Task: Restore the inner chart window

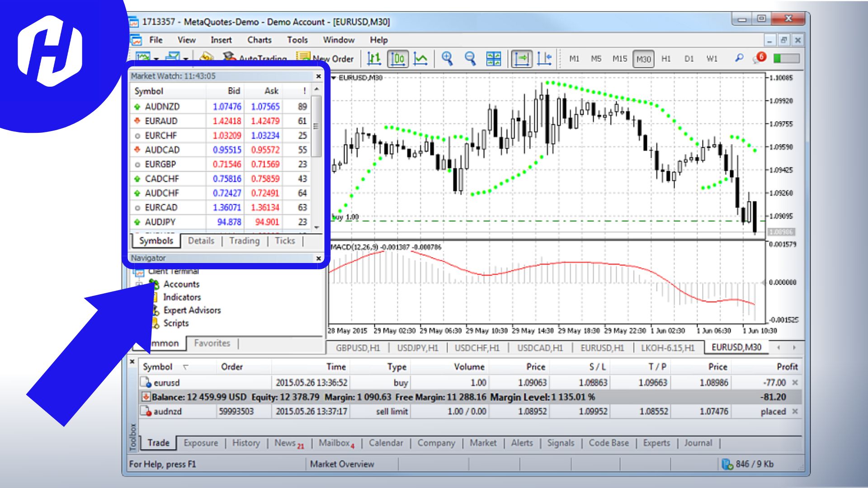Action: click(x=784, y=40)
